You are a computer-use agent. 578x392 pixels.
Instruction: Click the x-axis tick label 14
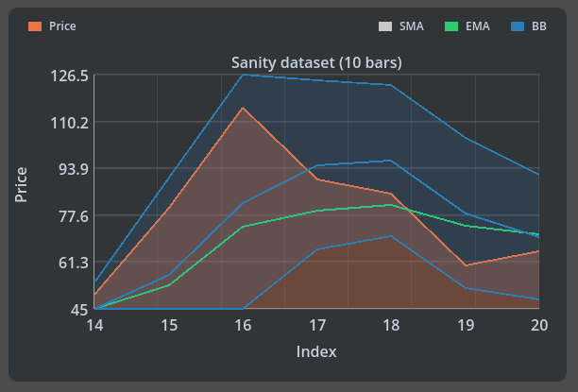point(94,325)
